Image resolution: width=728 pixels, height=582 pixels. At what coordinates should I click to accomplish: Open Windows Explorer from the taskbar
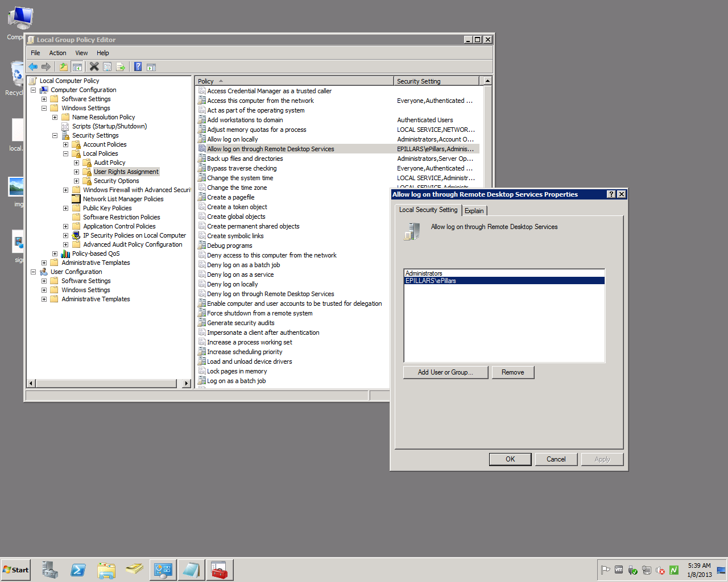[106, 569]
